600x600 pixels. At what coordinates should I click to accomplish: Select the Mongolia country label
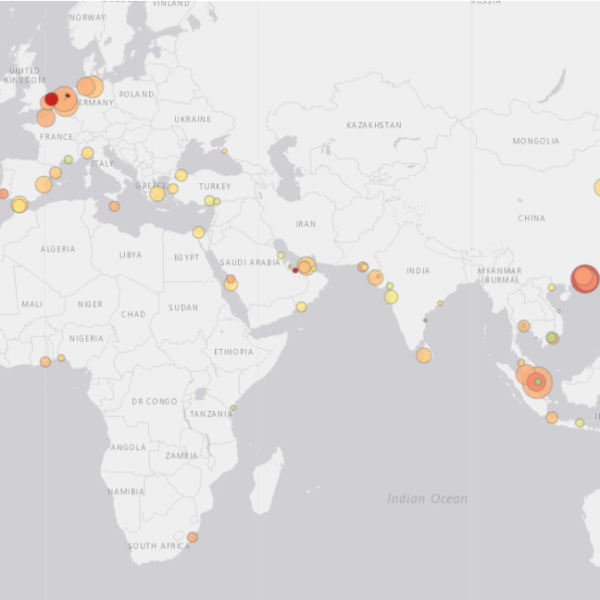point(535,141)
